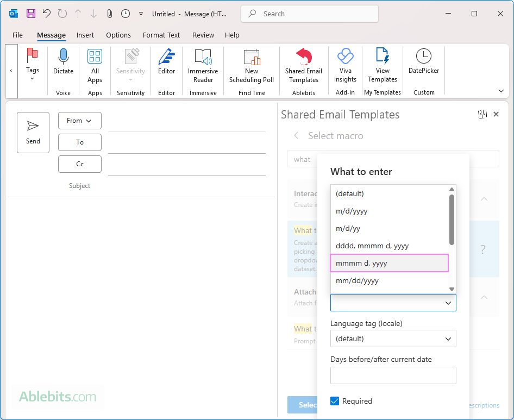Start Dictate microphone

point(63,61)
